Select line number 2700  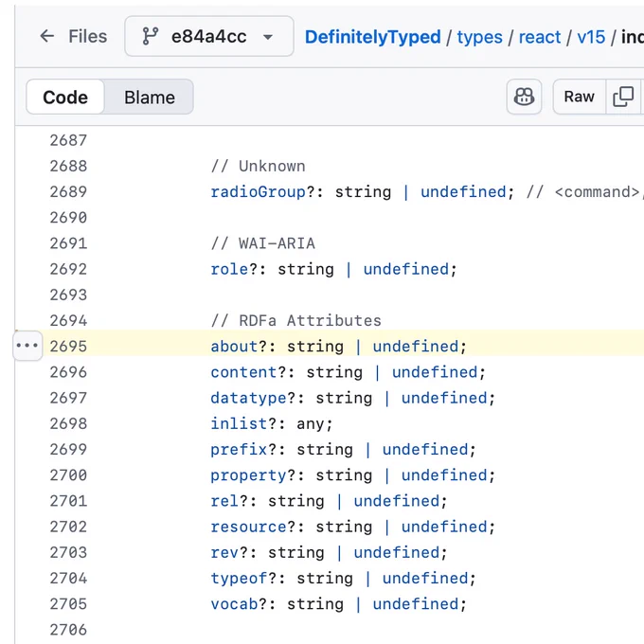pos(68,475)
